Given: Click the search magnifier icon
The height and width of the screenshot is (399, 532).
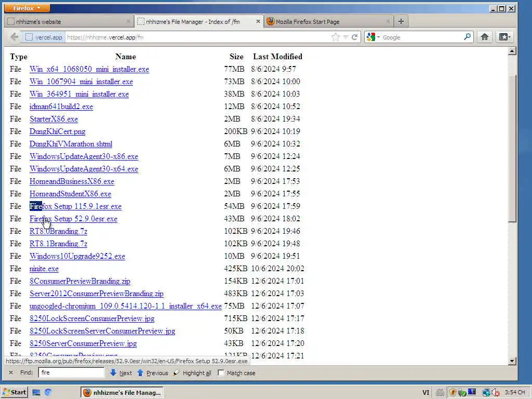Looking at the screenshot, I should point(467,37).
